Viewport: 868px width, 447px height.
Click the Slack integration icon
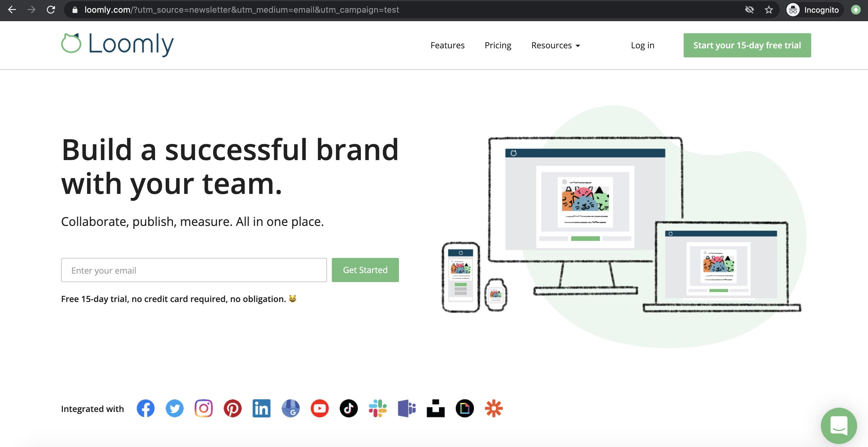[377, 408]
